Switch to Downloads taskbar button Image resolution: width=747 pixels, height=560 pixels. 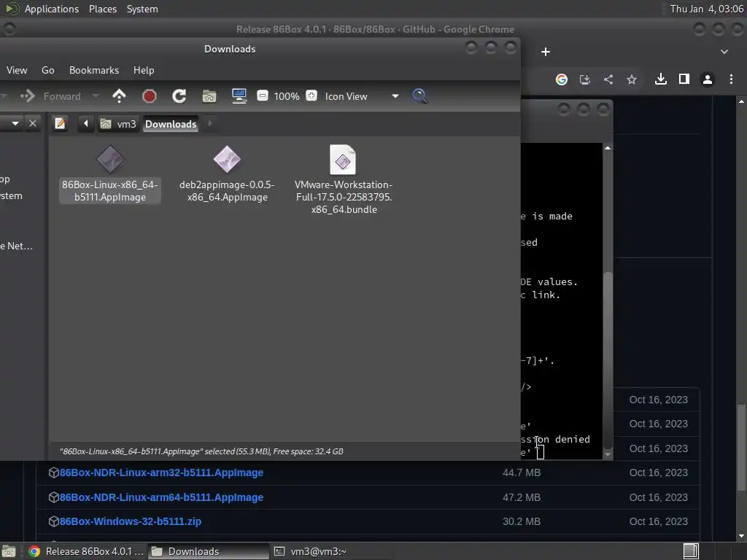208,551
